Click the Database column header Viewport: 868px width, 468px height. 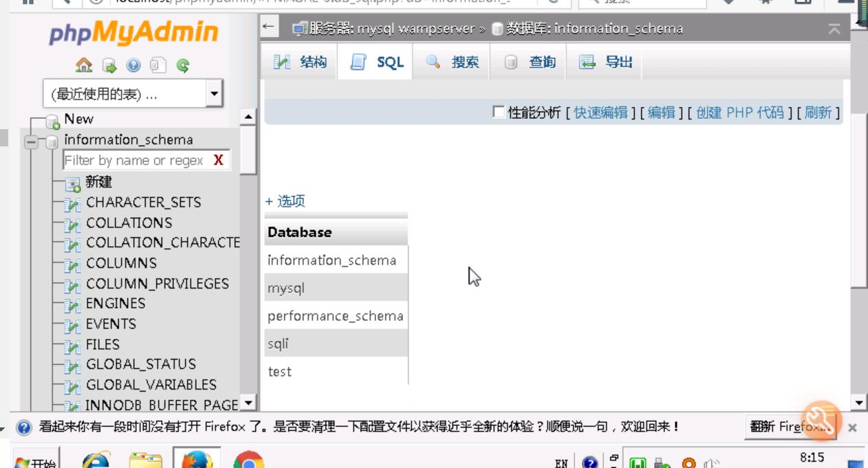coord(336,232)
